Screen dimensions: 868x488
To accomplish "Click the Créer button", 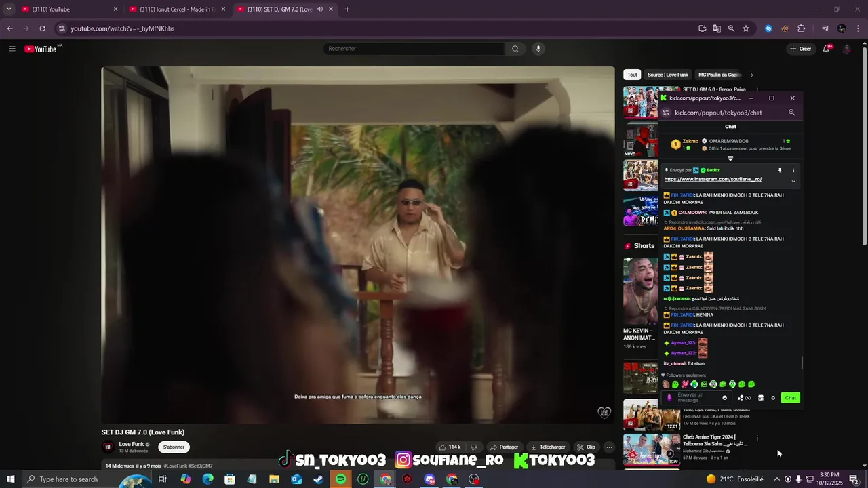I will pyautogui.click(x=801, y=49).
